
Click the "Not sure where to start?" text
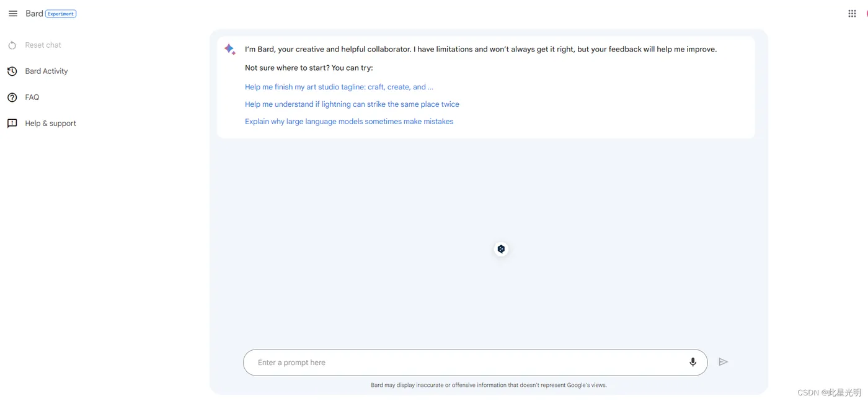309,68
